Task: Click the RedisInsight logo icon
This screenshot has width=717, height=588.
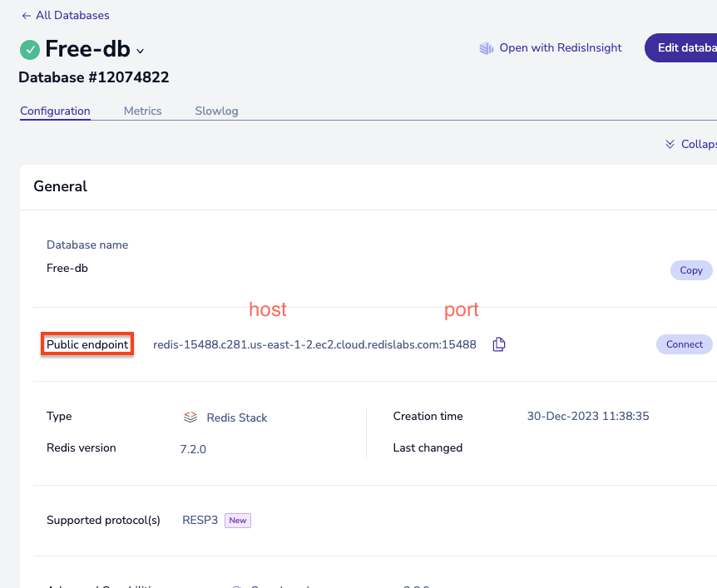Action: (486, 48)
